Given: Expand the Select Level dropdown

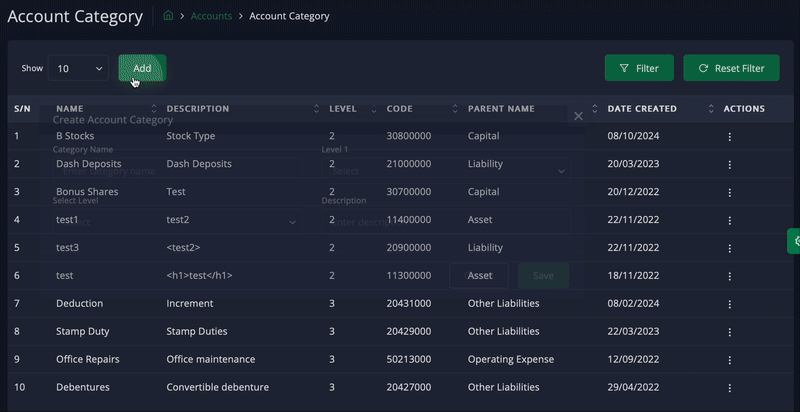Looking at the screenshot, I should 175,221.
